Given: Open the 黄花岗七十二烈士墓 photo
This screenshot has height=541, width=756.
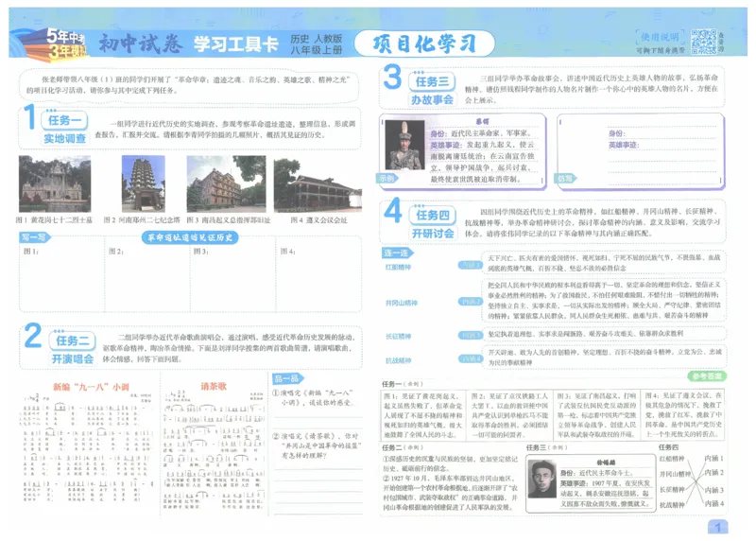Looking at the screenshot, I should tap(55, 183).
